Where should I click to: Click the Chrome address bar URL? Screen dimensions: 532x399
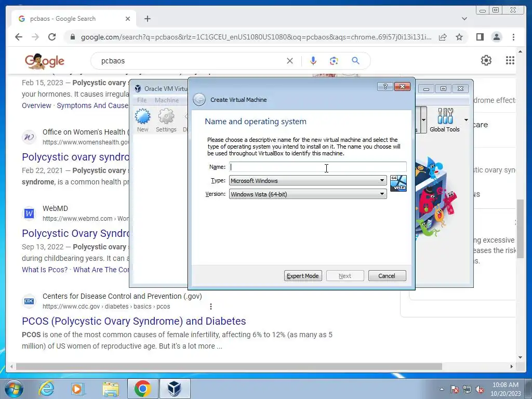coord(256,37)
